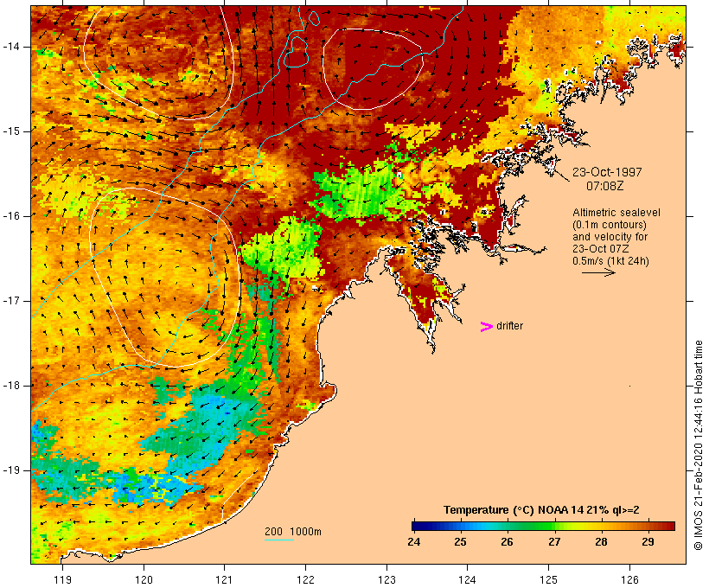Click color bar label '27'

click(x=554, y=542)
